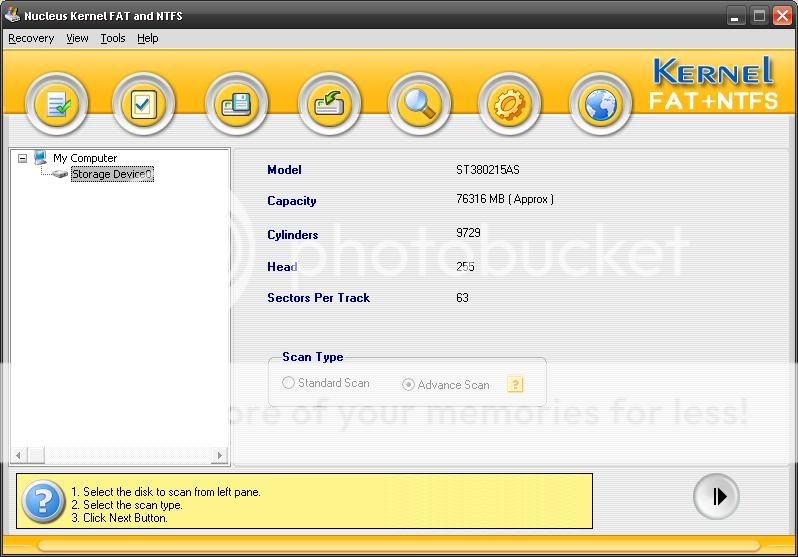Click the drive with green arrow icon
Screen dimensions: 798x557
[329, 104]
